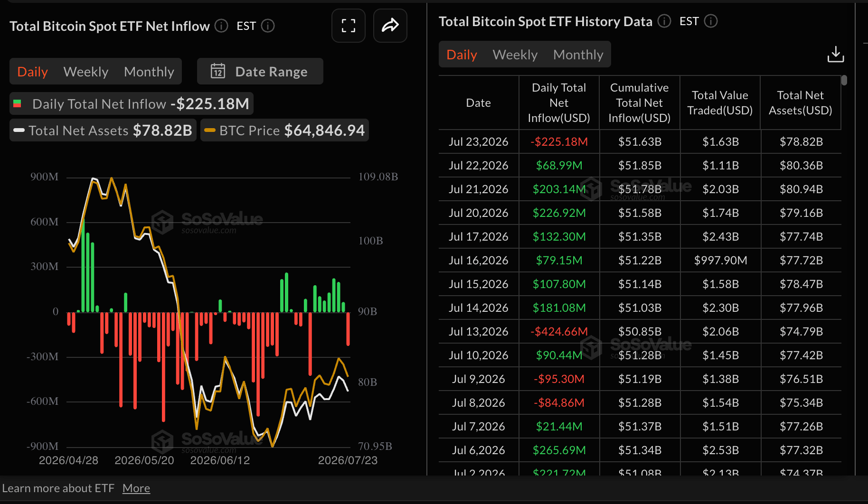The height and width of the screenshot is (504, 868).
Task: Switch Net Inflow chart to Monthly
Action: coord(149,72)
